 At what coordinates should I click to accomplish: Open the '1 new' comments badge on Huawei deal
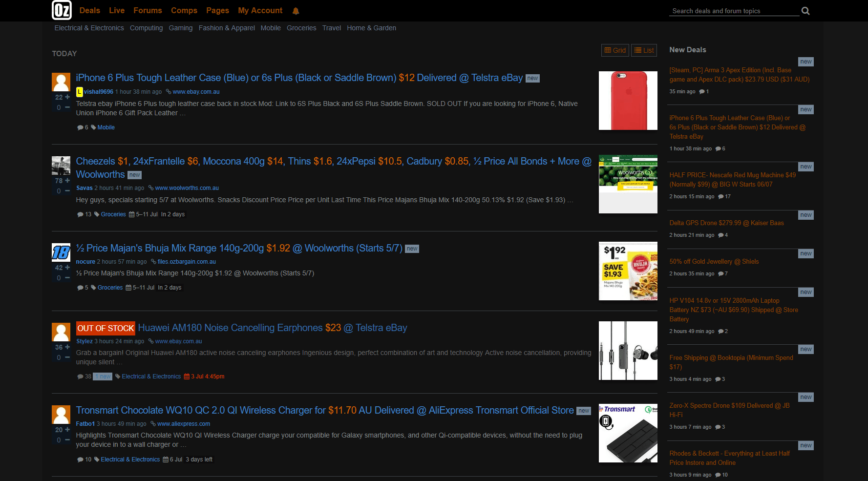pos(103,376)
